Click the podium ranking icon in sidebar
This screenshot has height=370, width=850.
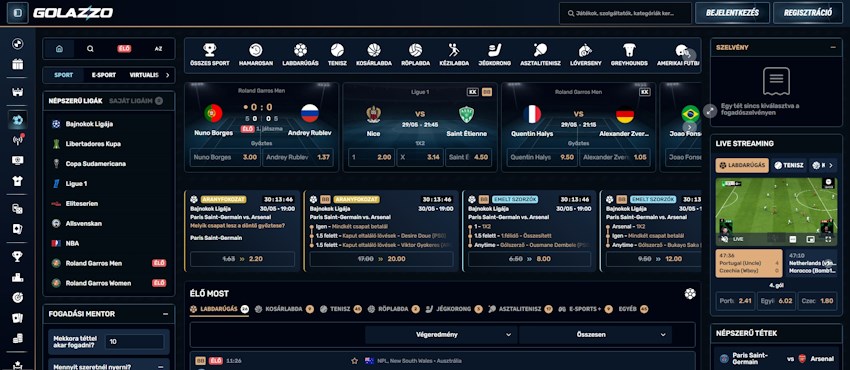tap(17, 277)
